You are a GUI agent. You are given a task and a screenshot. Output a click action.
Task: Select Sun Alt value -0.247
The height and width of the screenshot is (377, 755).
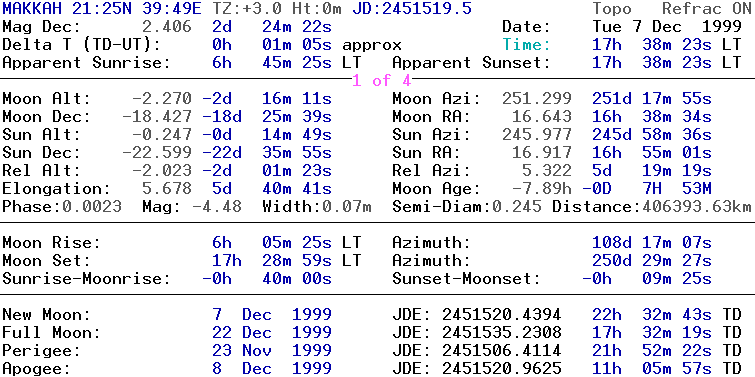pyautogui.click(x=161, y=134)
